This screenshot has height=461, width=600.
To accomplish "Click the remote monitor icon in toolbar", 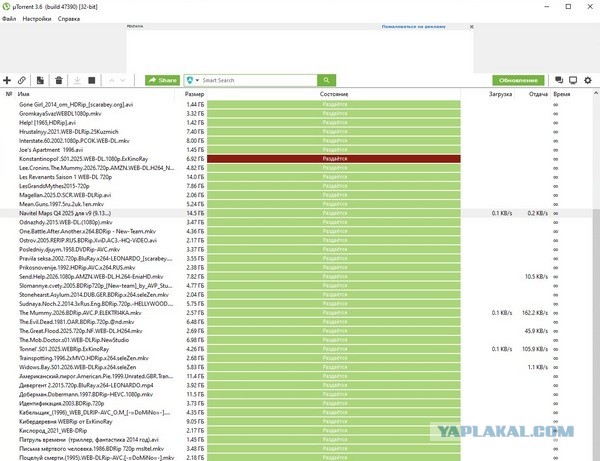I will click(x=573, y=80).
